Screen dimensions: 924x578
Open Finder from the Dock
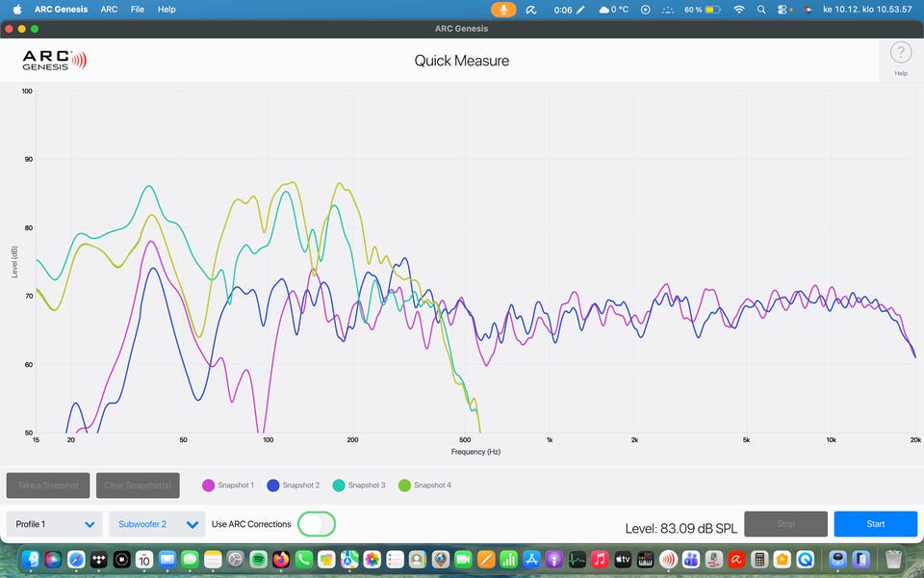31,559
